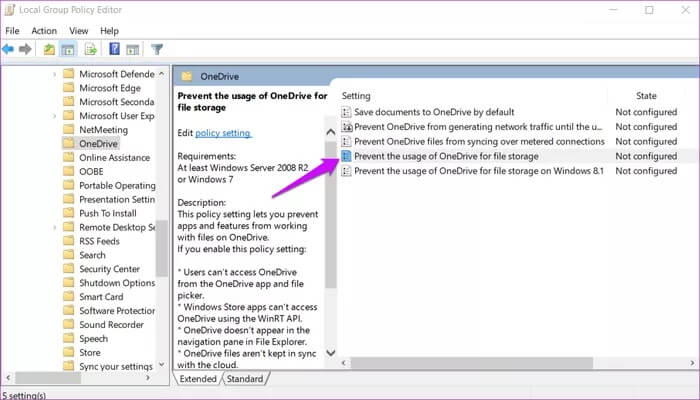
Task: Click the Up one level folder icon
Action: pos(49,49)
